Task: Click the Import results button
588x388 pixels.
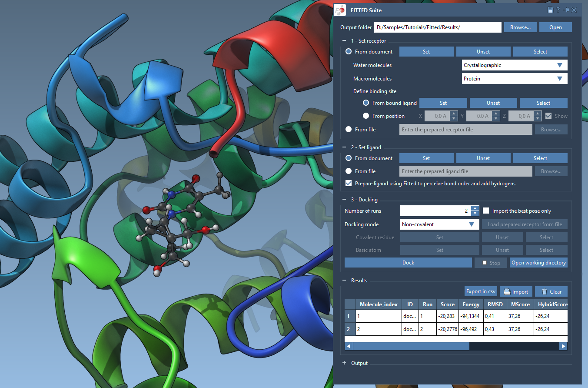Action: coord(516,291)
